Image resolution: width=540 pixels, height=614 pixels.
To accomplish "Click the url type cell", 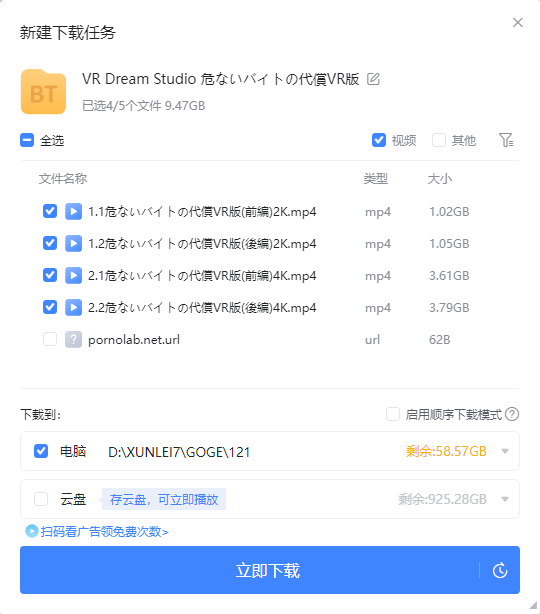I will 372,340.
